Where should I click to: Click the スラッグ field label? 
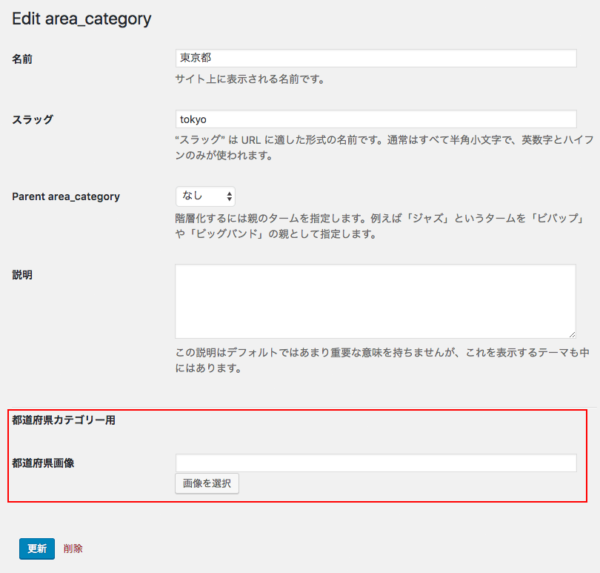tap(32, 120)
